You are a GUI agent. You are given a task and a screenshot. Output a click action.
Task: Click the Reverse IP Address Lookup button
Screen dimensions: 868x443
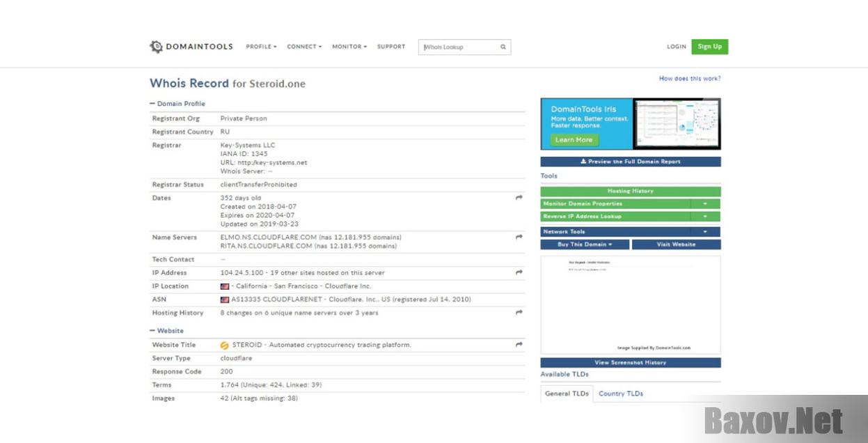pyautogui.click(x=615, y=216)
